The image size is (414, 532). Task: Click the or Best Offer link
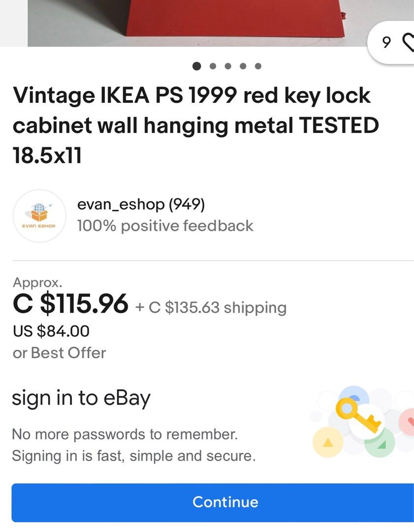60,352
